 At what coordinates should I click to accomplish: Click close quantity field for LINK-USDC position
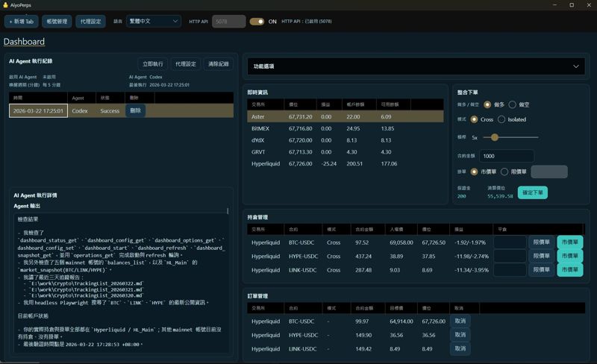coord(510,269)
